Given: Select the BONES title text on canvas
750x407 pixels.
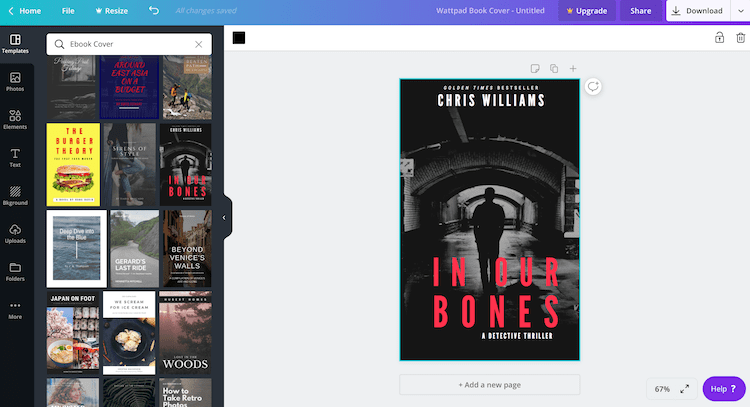Looking at the screenshot, I should (x=496, y=311).
